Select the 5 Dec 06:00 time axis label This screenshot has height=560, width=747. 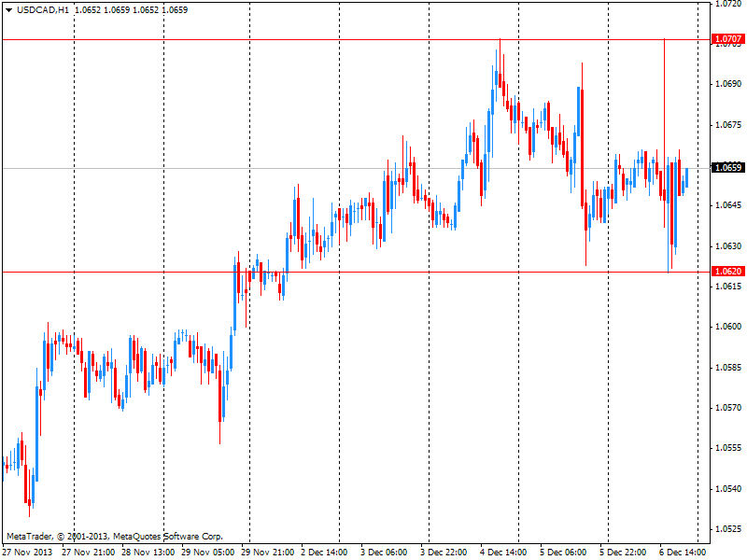(x=563, y=553)
